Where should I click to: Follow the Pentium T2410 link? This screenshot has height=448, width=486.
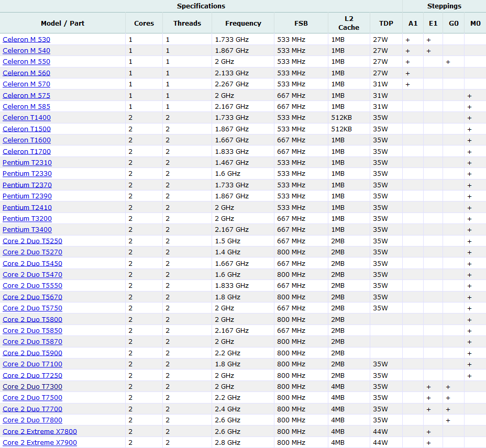point(27,208)
